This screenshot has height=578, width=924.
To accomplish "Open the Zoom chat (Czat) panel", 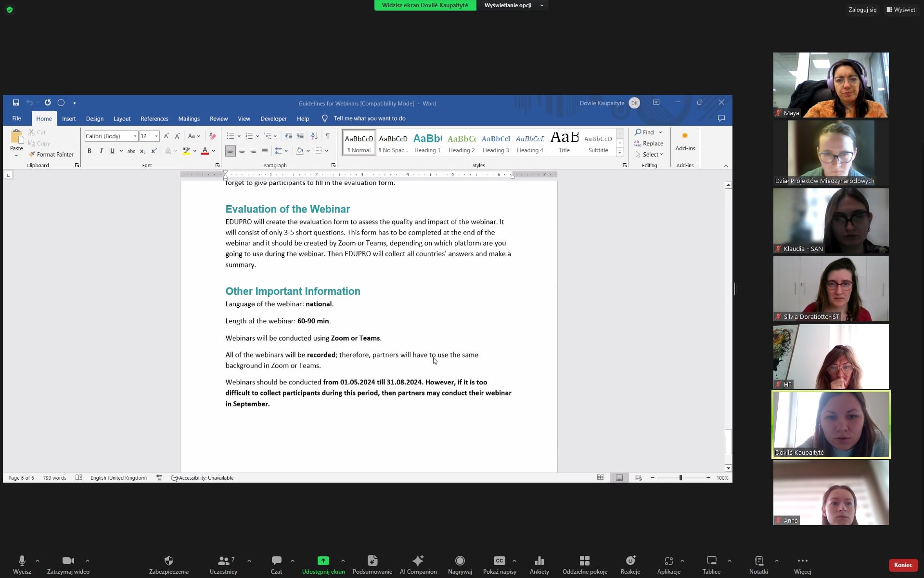I will (276, 565).
